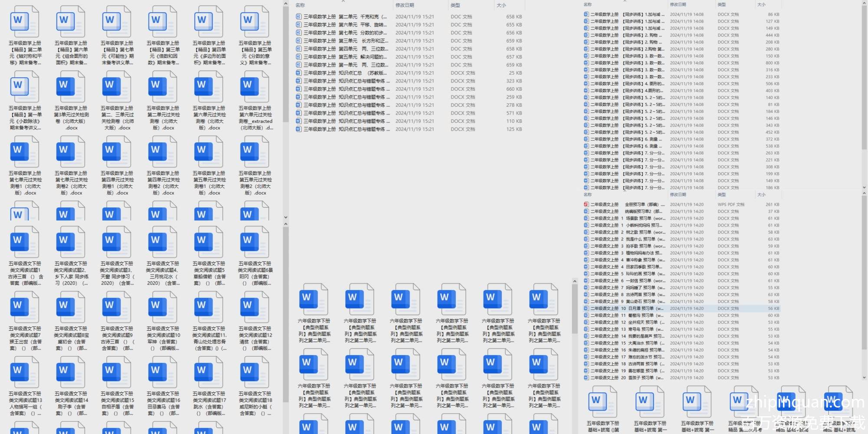Open 五年级数学上册 第二单元《轴对称和平移》 Word file
Viewport: 868px width, 434px height.
(x=25, y=22)
